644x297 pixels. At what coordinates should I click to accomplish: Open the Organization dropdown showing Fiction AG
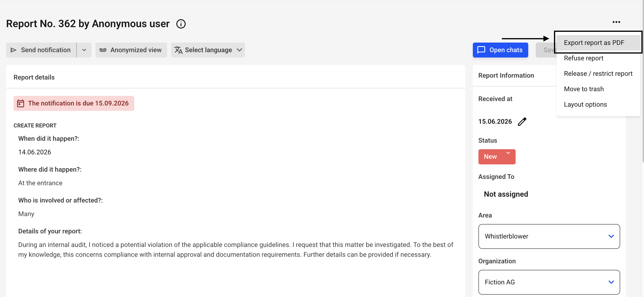[549, 282]
